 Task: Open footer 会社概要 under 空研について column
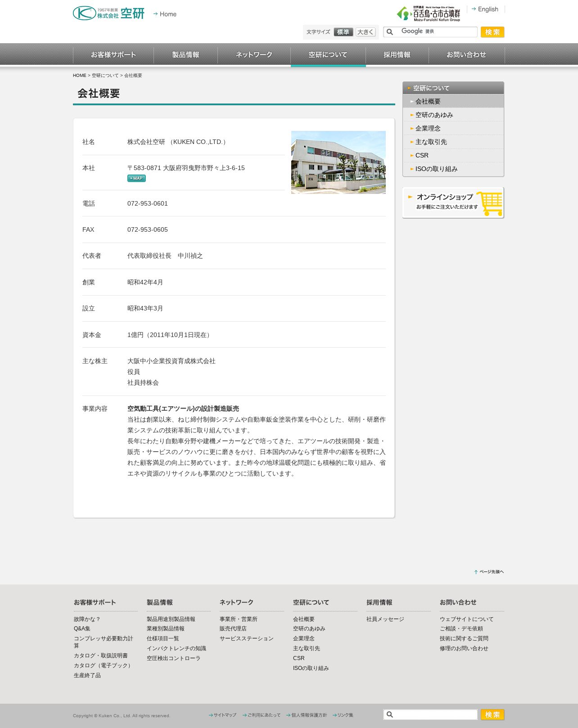tap(304, 620)
